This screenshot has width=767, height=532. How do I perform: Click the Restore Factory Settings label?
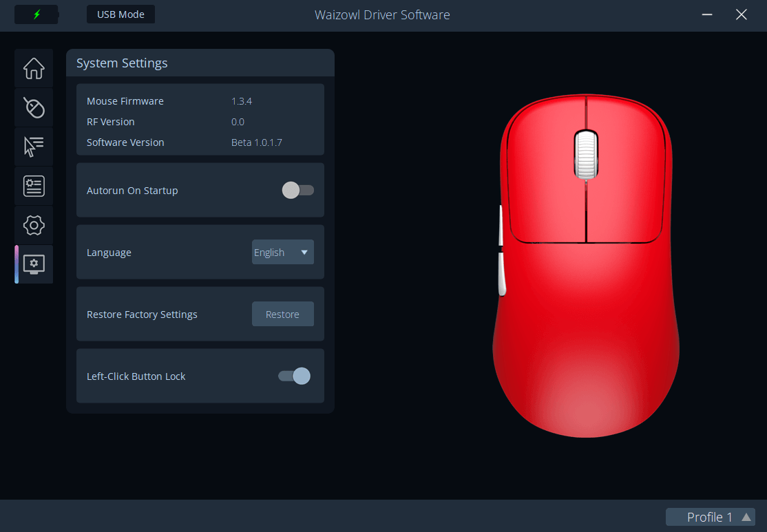coord(142,315)
